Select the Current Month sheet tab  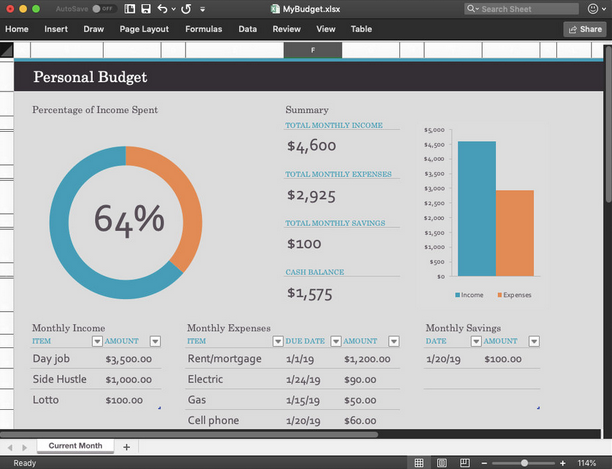75,446
